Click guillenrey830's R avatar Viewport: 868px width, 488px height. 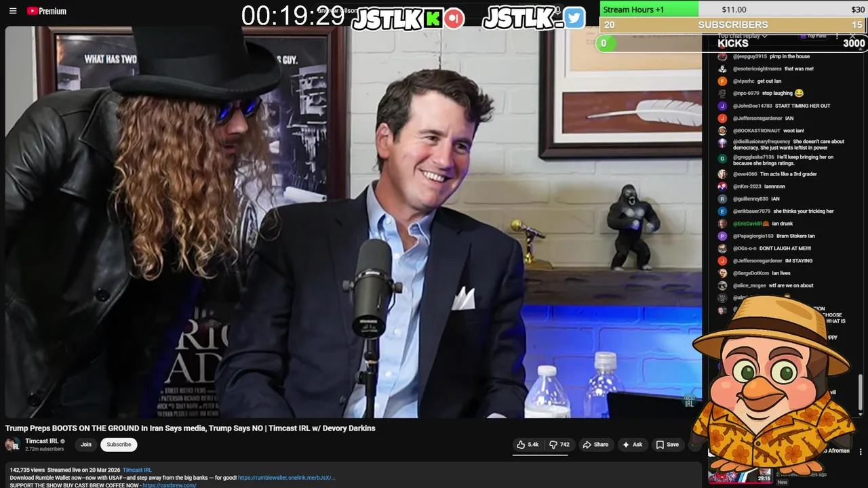click(722, 199)
